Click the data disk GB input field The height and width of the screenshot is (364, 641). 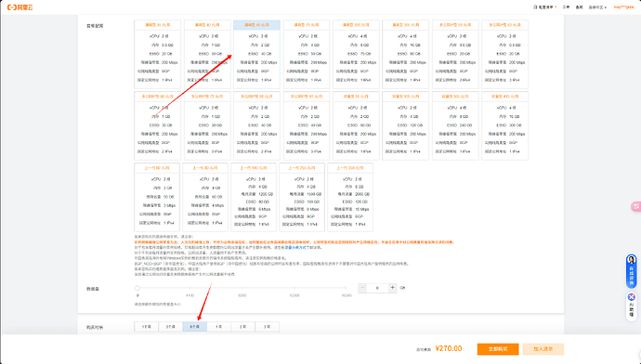(377, 288)
